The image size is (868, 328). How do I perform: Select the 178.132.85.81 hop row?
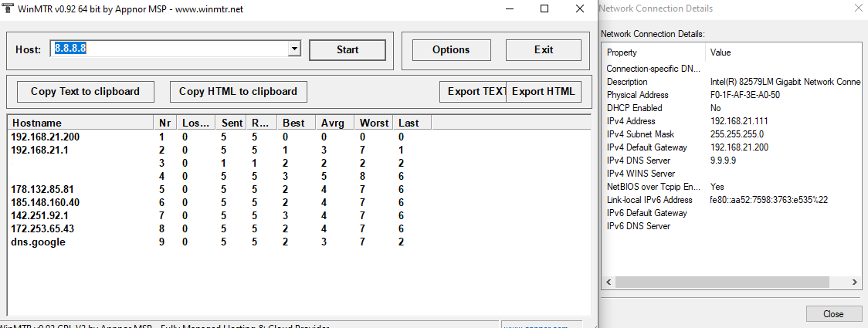coord(220,189)
